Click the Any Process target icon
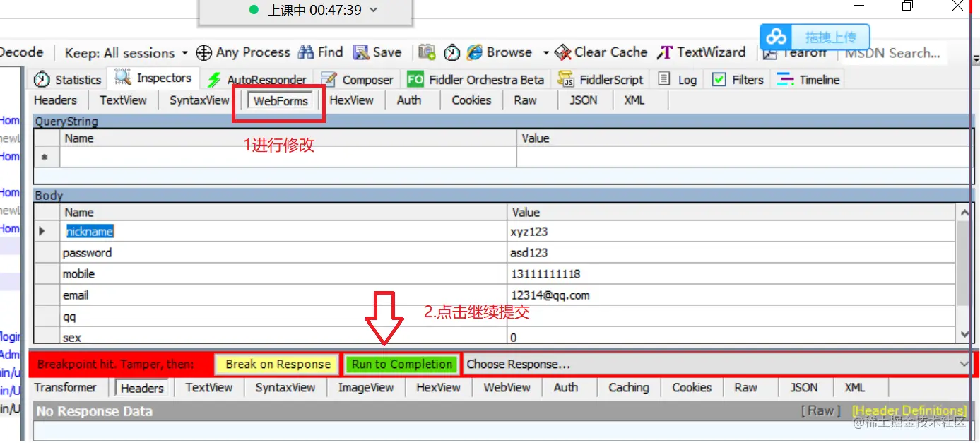This screenshot has width=980, height=443. [x=204, y=52]
